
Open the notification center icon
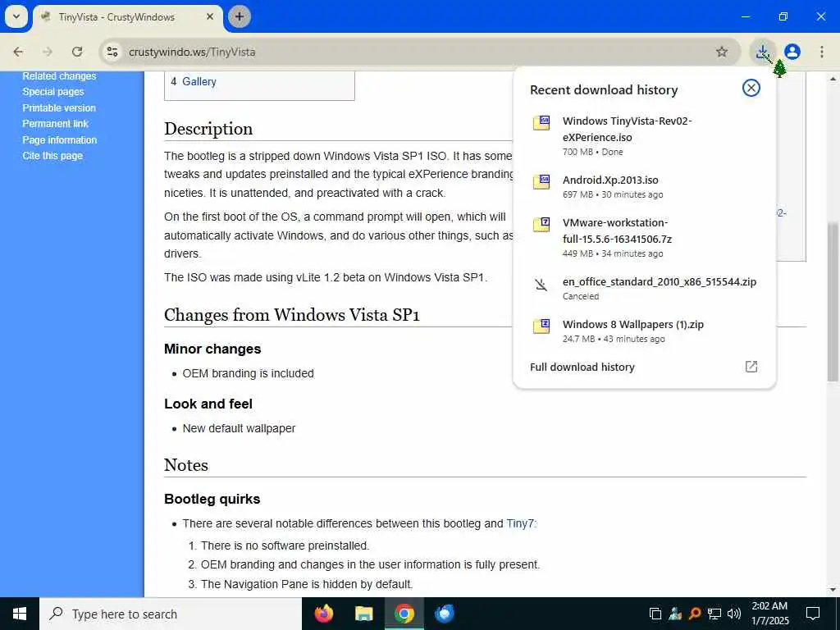click(x=813, y=614)
